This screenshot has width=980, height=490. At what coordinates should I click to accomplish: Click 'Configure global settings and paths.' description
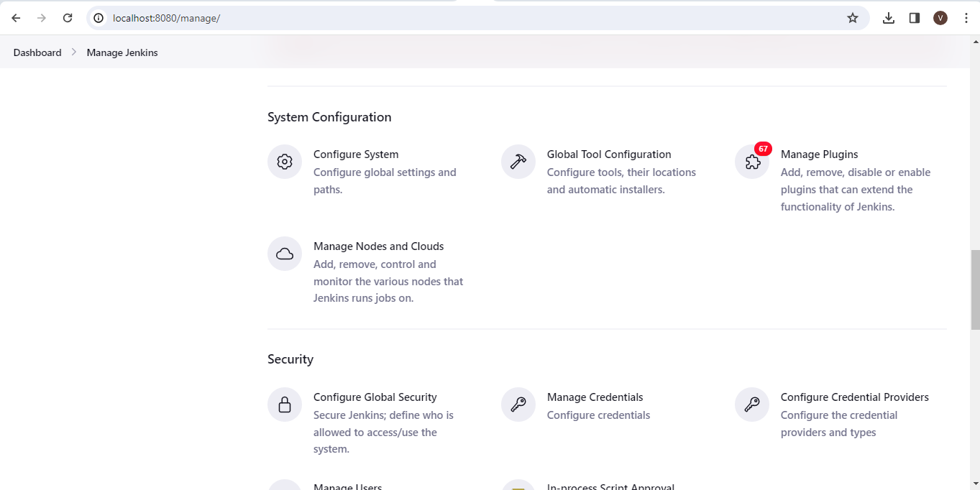(385, 181)
